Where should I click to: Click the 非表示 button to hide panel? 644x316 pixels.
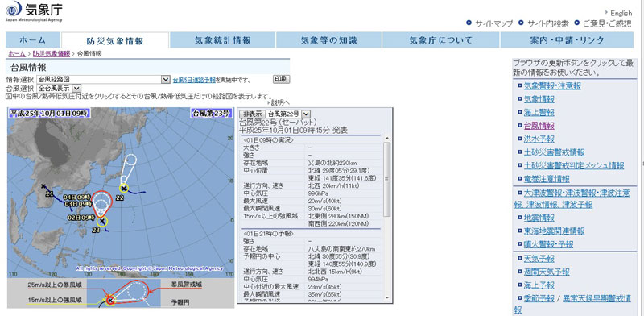[252, 114]
